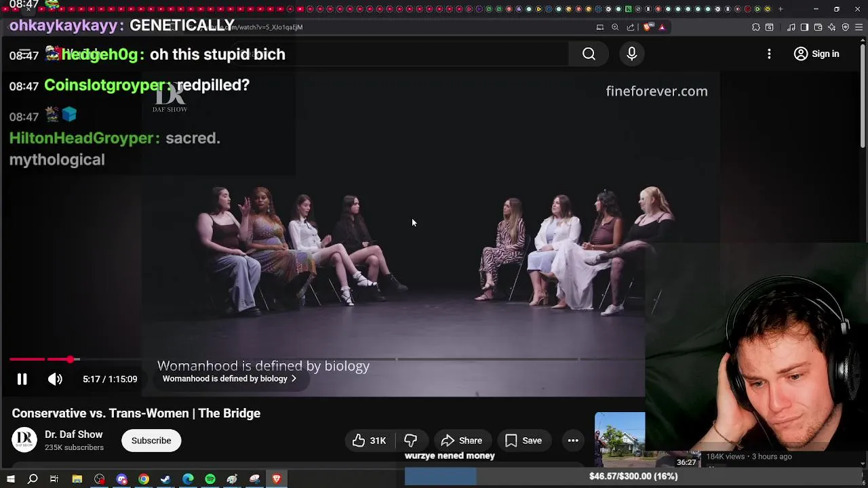This screenshot has height=488, width=868.
Task: Open more actions ellipsis under video
Action: (x=573, y=441)
